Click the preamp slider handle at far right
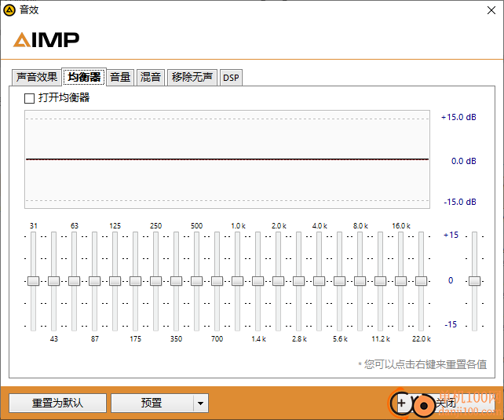 [x=474, y=281]
